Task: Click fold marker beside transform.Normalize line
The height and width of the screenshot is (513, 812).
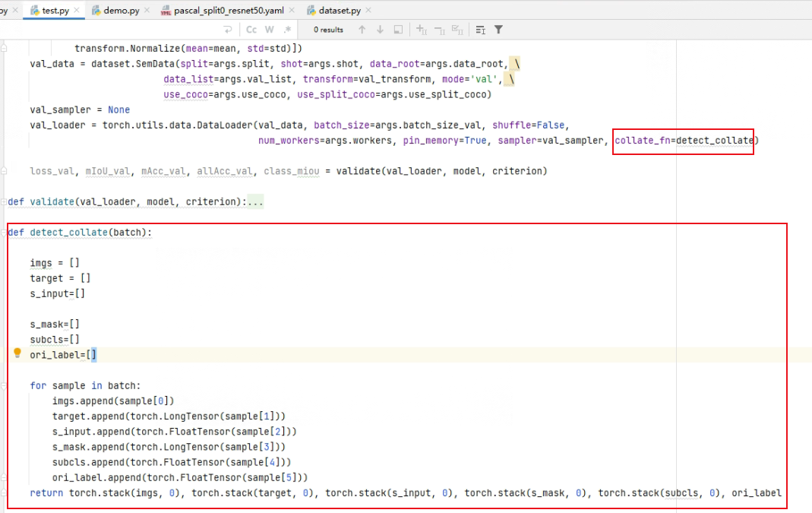Action: coord(4,48)
